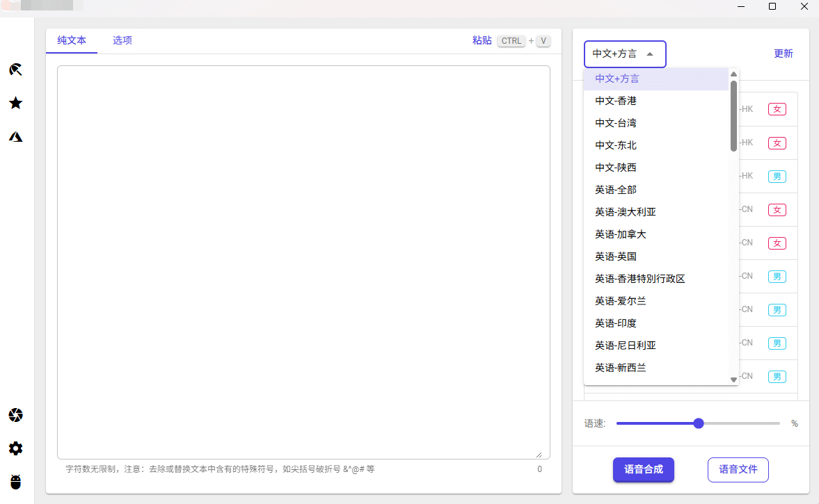Click the dropdown list scroll up arrow
The height and width of the screenshot is (504, 819).
(733, 74)
